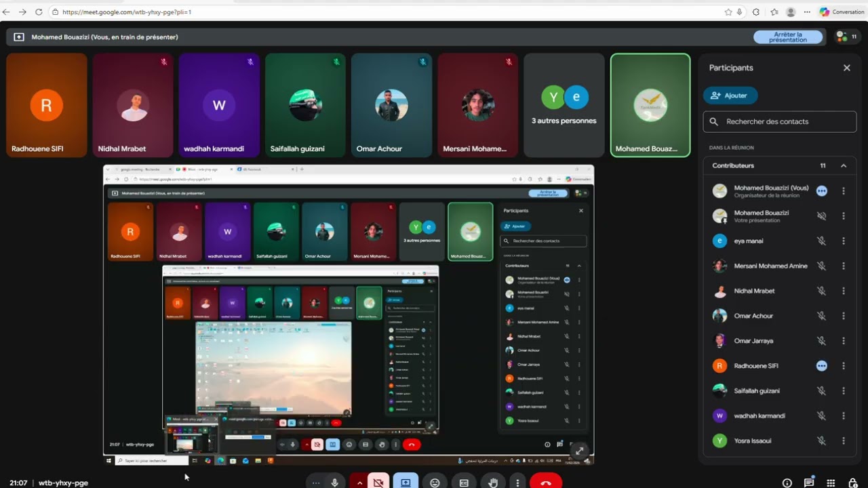
Task: Open the emoji reactions button
Action: pyautogui.click(x=435, y=483)
